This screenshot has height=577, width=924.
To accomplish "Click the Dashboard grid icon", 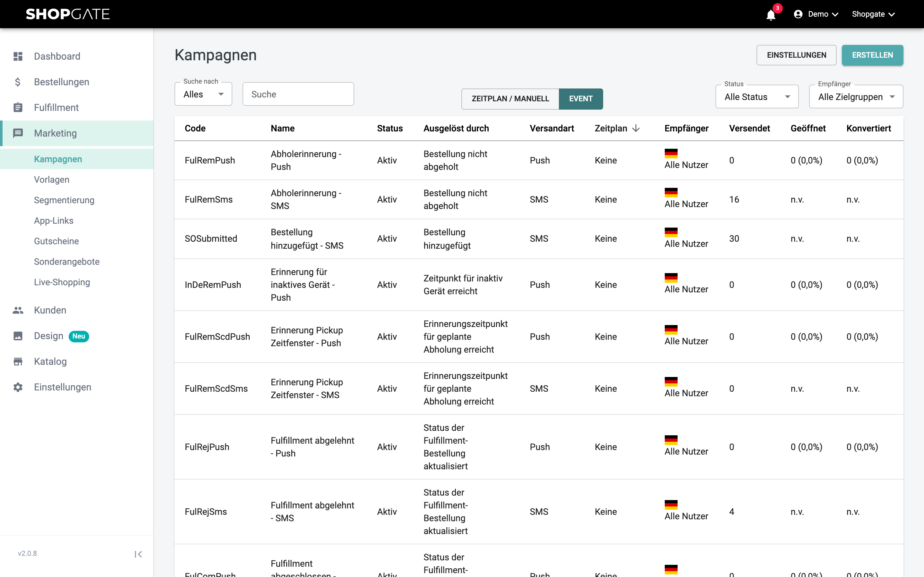I will point(18,56).
